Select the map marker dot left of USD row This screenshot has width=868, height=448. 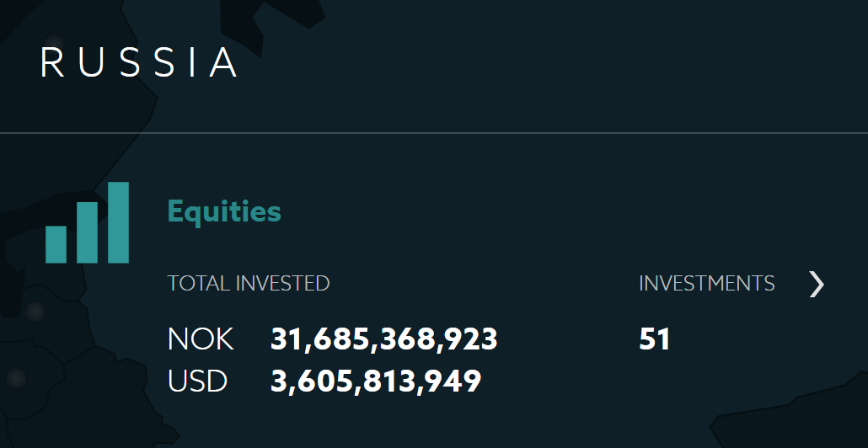point(17,378)
